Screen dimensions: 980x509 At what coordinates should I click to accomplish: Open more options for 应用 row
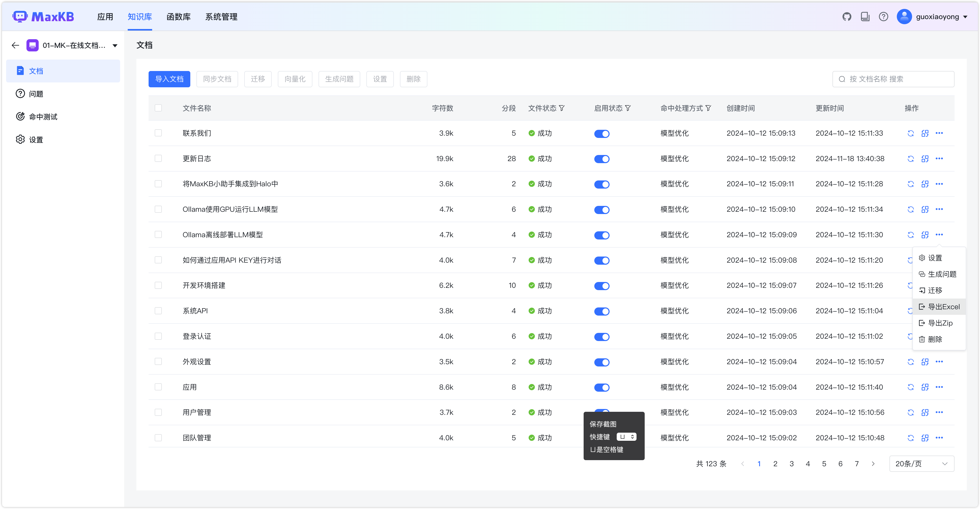pos(939,387)
